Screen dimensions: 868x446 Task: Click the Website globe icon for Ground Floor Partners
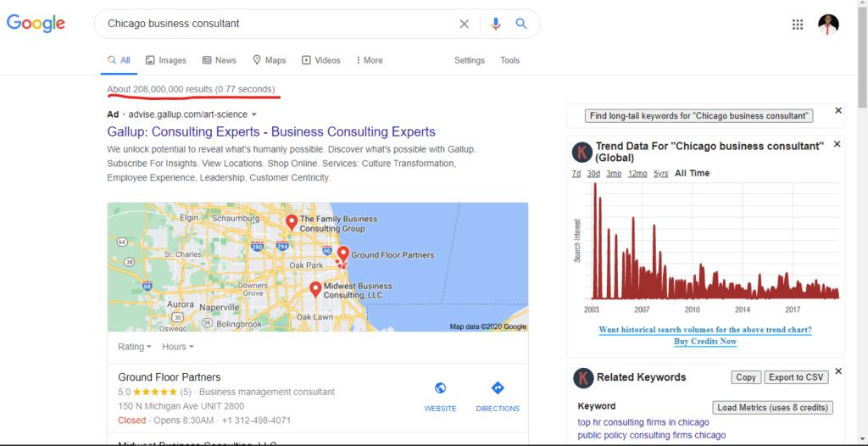click(x=441, y=387)
